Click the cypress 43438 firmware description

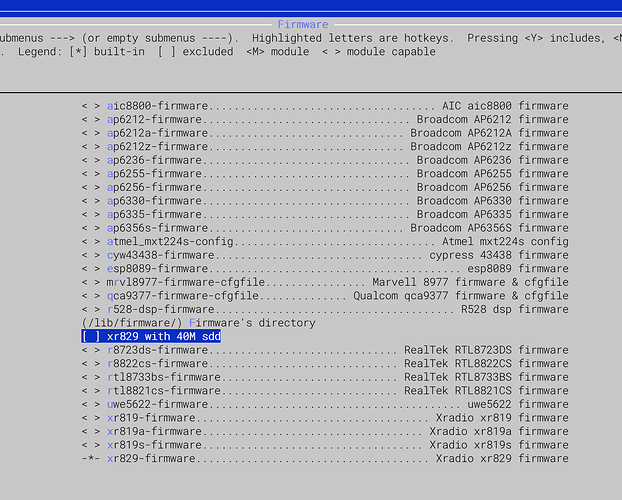pos(499,255)
